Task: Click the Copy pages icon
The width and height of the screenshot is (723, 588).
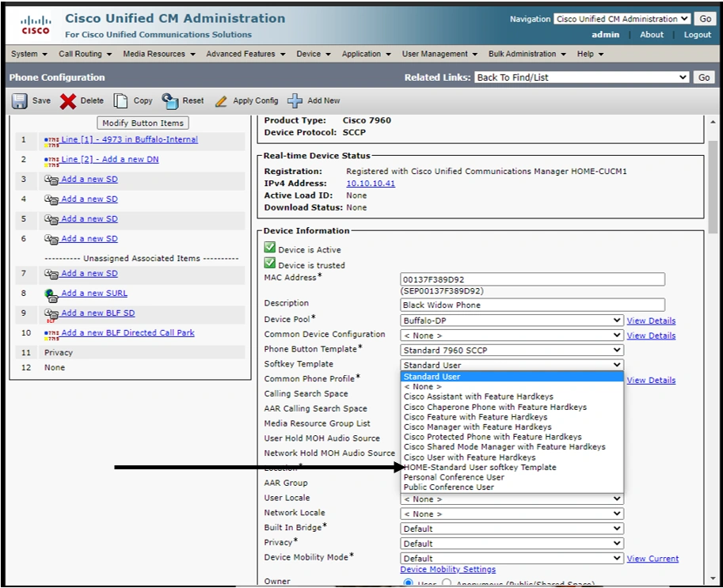Action: pyautogui.click(x=120, y=101)
